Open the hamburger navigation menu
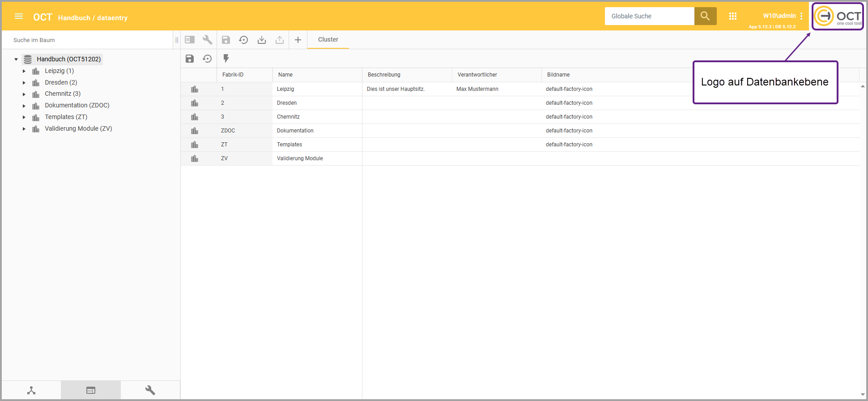This screenshot has width=868, height=401. 19,17
